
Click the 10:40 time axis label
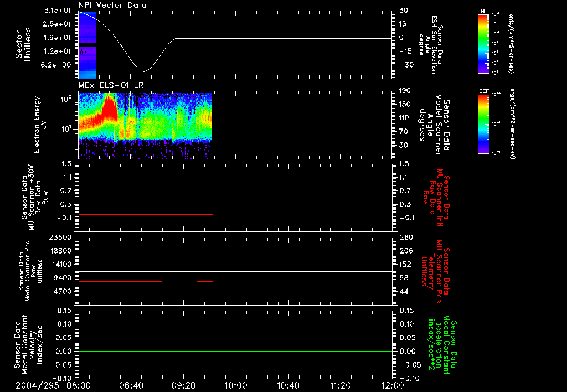click(x=288, y=385)
